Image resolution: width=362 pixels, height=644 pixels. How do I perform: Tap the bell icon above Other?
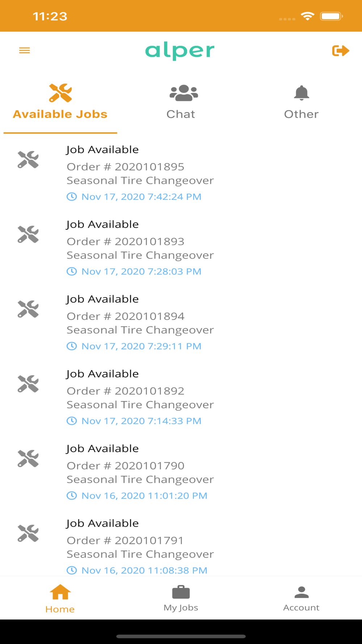301,93
